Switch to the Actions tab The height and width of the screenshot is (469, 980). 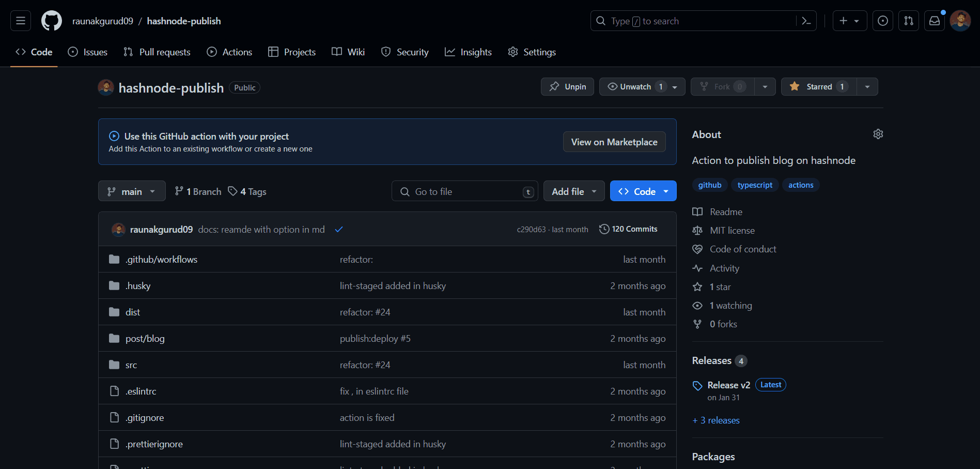coord(229,52)
